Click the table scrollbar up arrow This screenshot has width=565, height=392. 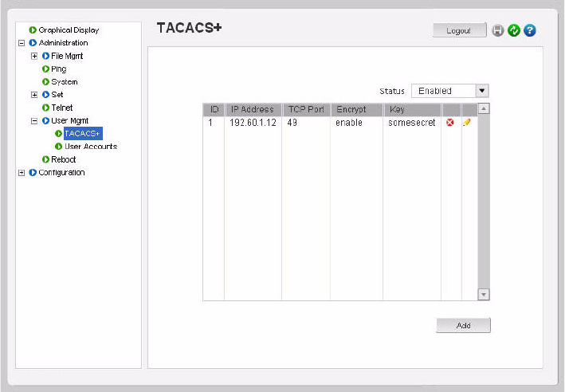[484, 108]
